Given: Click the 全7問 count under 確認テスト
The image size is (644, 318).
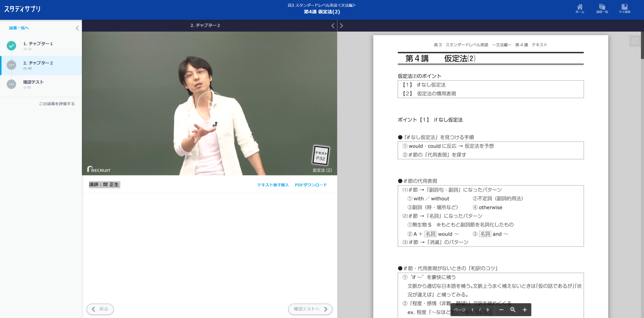Looking at the screenshot, I should [27, 88].
